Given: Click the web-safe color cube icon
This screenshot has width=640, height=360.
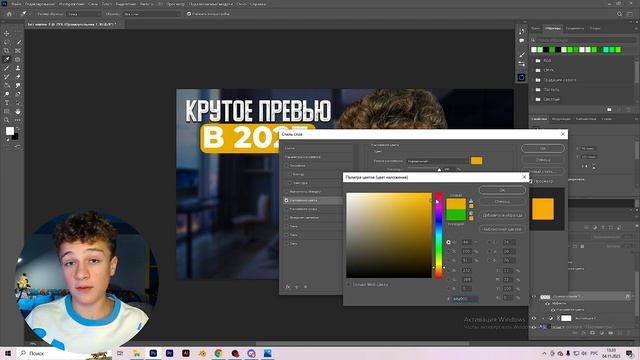Looking at the screenshot, I should (x=471, y=213).
